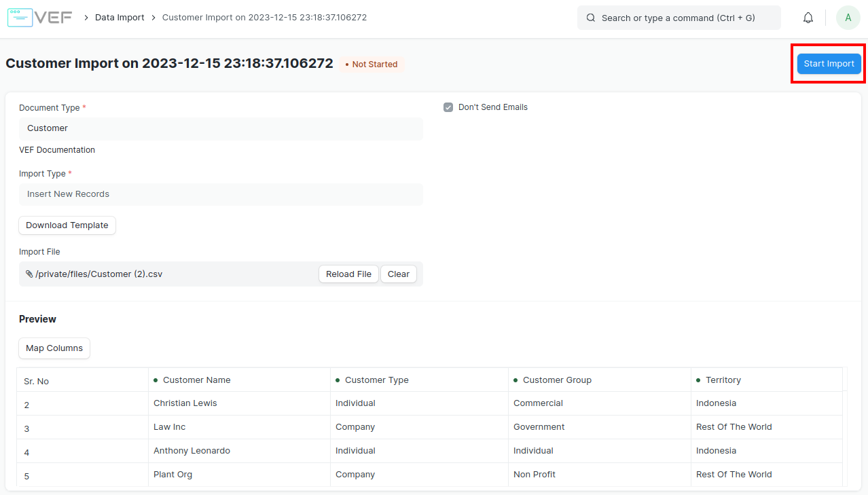Click the Government customer group cell
The width and height of the screenshot is (868, 495).
point(600,427)
